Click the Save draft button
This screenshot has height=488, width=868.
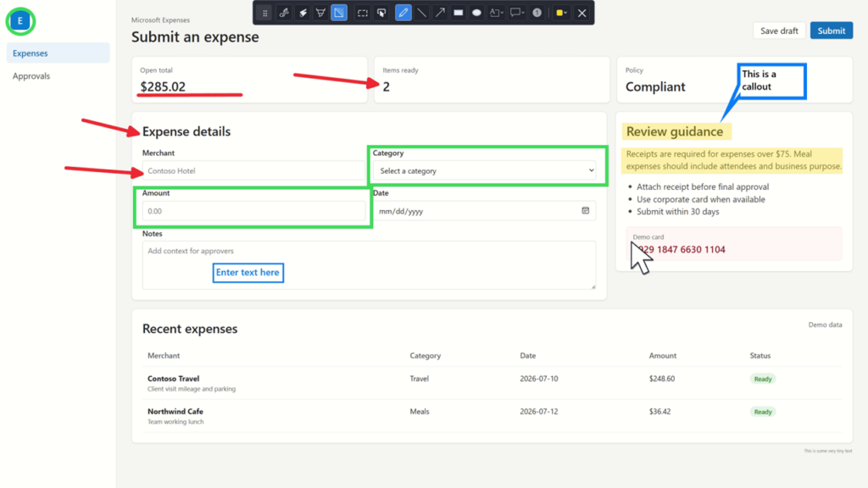tap(779, 30)
